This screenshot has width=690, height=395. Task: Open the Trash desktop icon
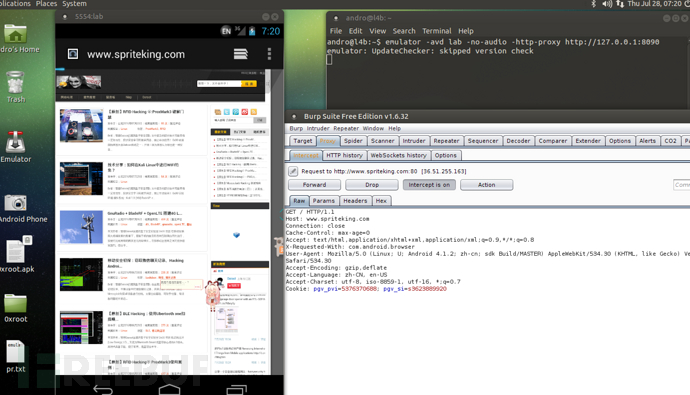coord(15,82)
